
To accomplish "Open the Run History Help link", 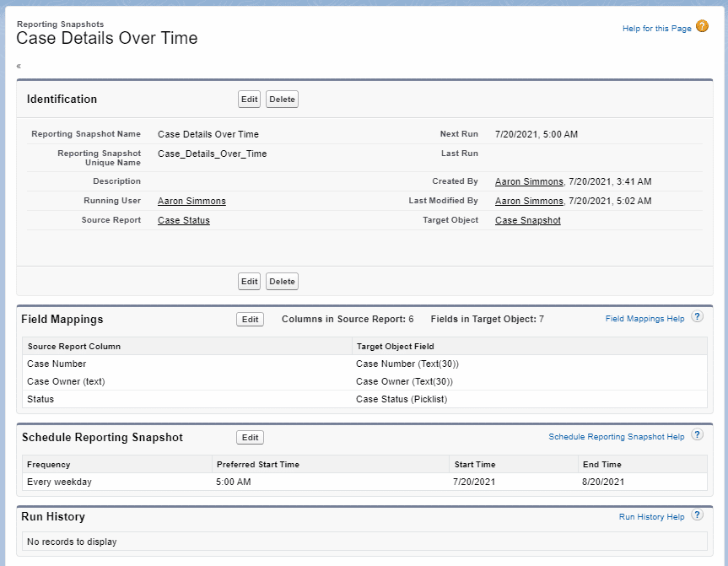I will coord(652,517).
